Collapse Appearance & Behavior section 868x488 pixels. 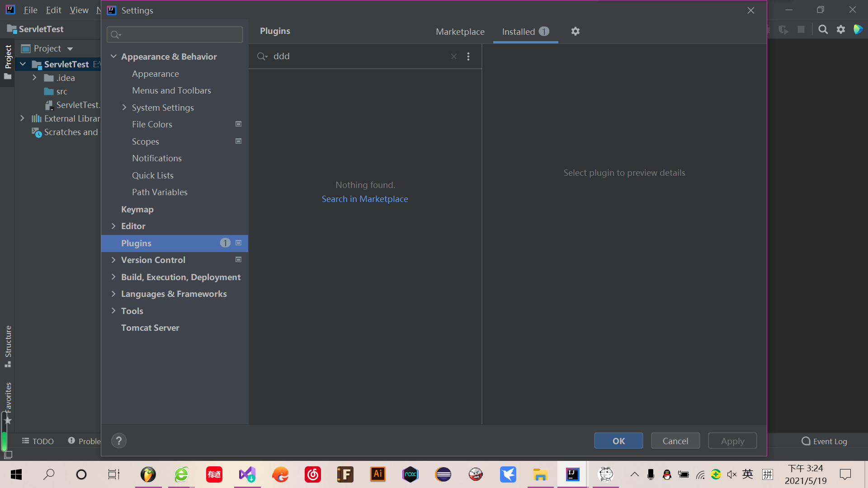pos(114,56)
